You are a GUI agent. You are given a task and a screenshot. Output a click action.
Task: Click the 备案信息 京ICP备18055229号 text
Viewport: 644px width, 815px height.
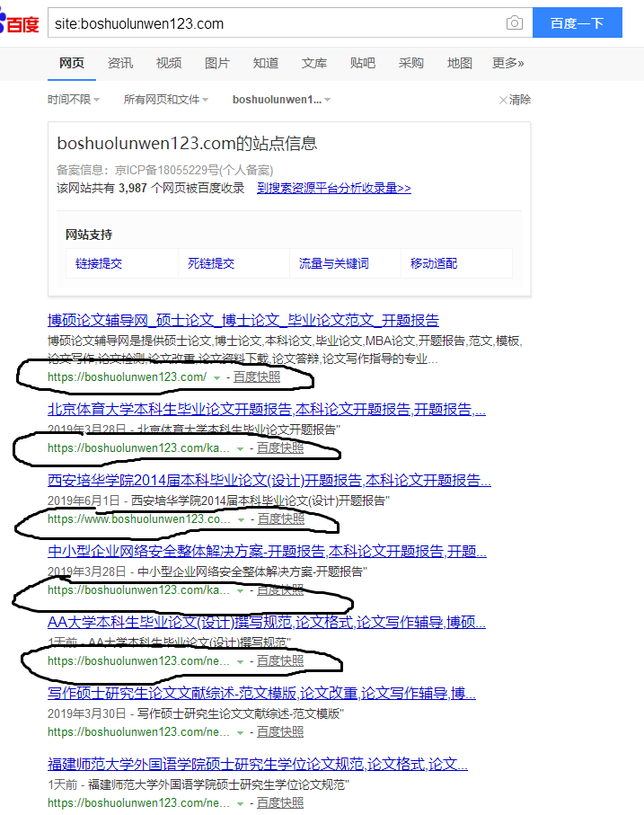point(164,170)
